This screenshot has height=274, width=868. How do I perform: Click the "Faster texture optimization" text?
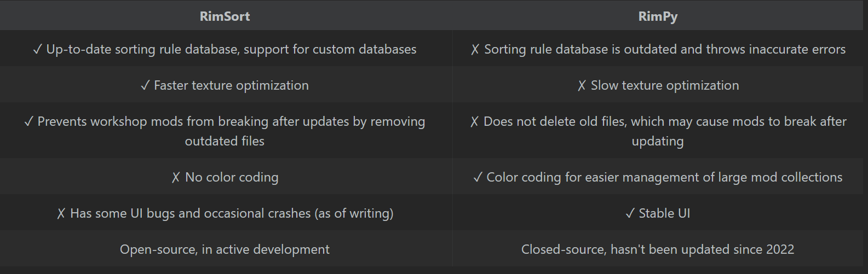tap(231, 85)
